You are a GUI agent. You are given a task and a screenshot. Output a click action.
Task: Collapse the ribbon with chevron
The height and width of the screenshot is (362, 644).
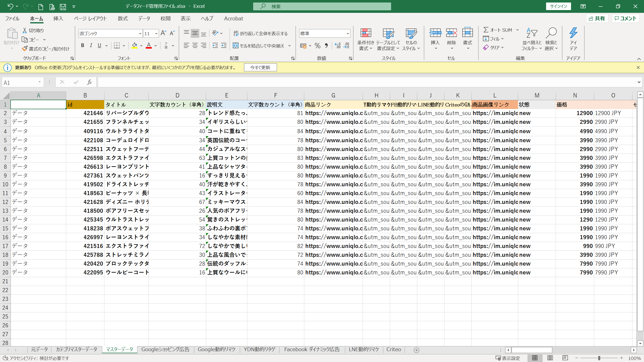pos(639,59)
